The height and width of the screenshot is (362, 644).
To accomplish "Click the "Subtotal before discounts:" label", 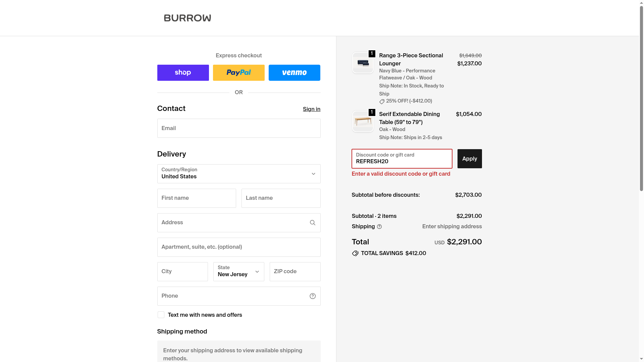I will [386, 195].
